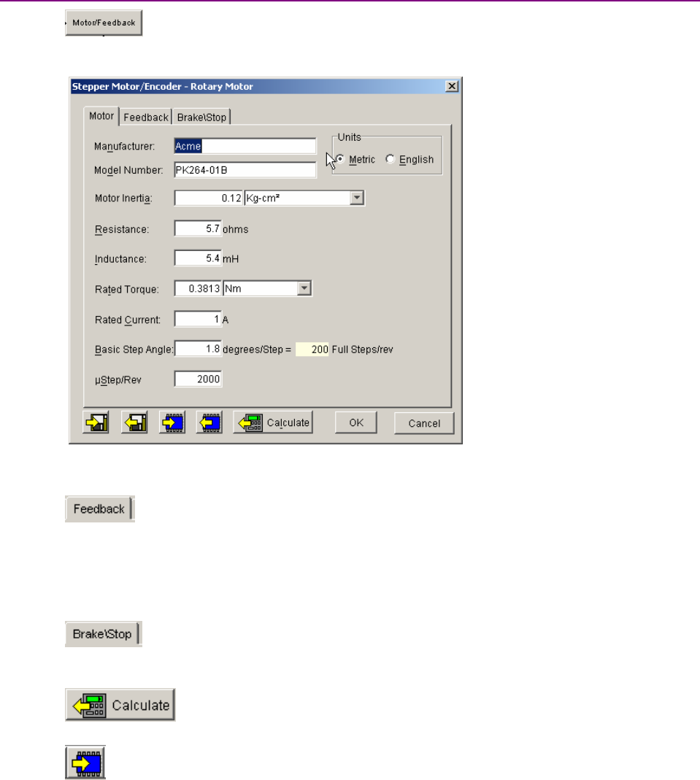Click the 'Manufacturer:' label
The width and height of the screenshot is (700, 780).
pos(124,146)
